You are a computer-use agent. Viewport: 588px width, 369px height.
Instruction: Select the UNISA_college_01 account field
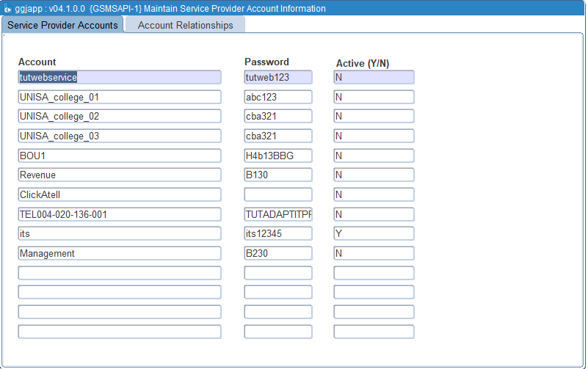[x=119, y=97]
